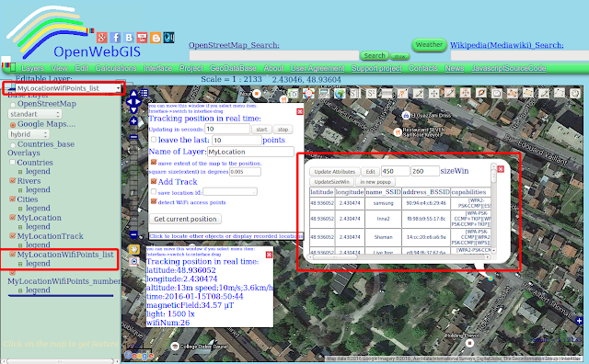589x364 pixels.
Task: Select the OpenStreetMap base layer radio
Action: pos(13,104)
